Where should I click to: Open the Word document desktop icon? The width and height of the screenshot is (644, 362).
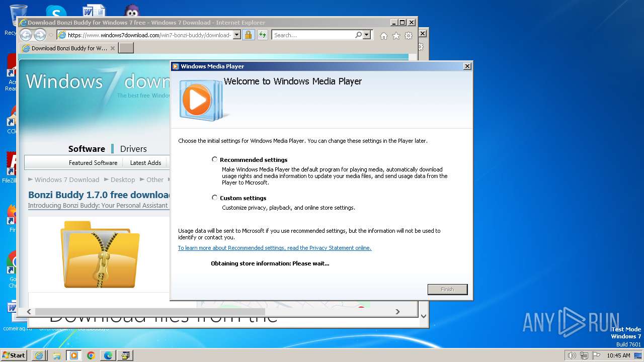pos(94,11)
